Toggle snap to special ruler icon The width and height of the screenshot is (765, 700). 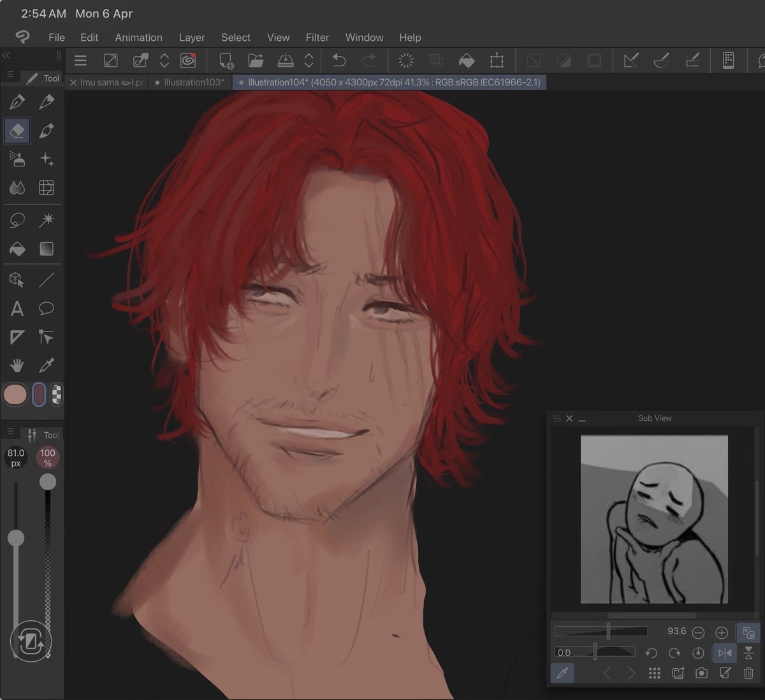(x=662, y=61)
